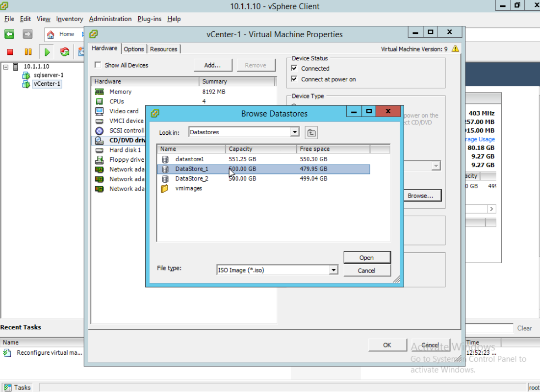Click Cancel in Virtual Machine Properties
Image resolution: width=540 pixels, height=392 pixels.
pos(431,345)
